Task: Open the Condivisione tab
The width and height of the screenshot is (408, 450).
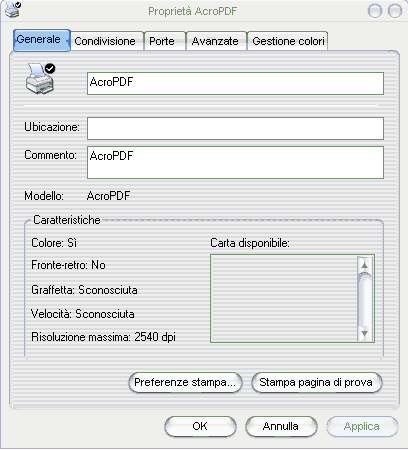Action: tap(107, 41)
